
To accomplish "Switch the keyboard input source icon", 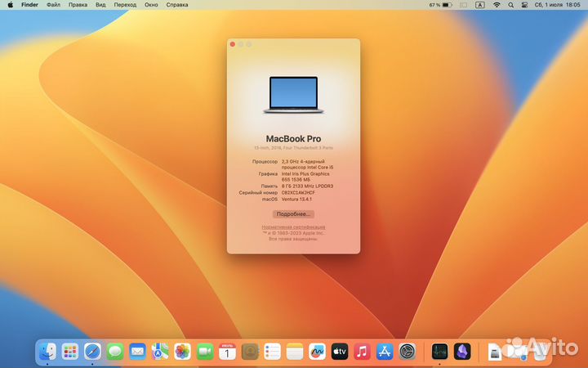I will (x=480, y=5).
